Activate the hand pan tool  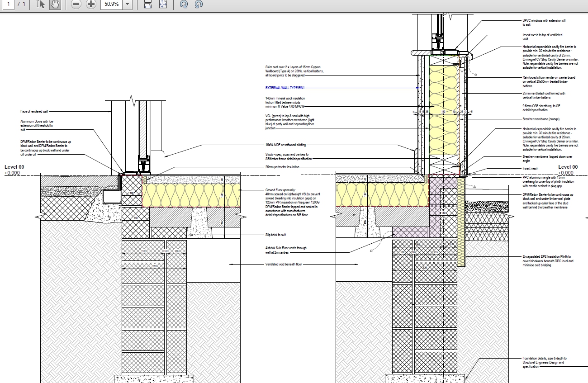(x=55, y=5)
